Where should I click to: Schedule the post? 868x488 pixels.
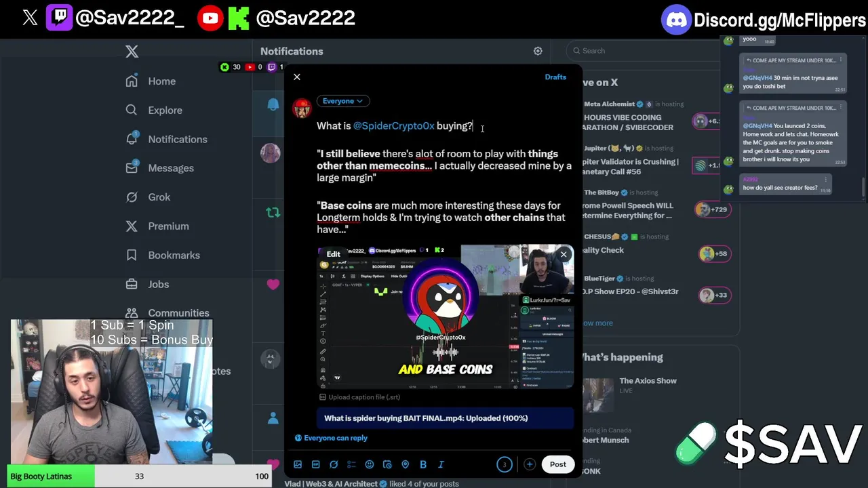(x=387, y=464)
